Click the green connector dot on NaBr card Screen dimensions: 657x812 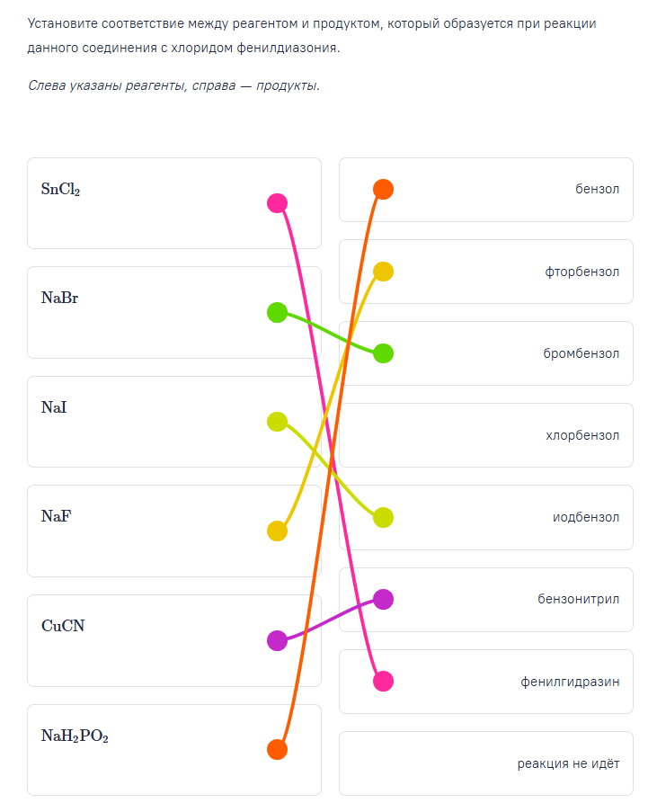277,313
